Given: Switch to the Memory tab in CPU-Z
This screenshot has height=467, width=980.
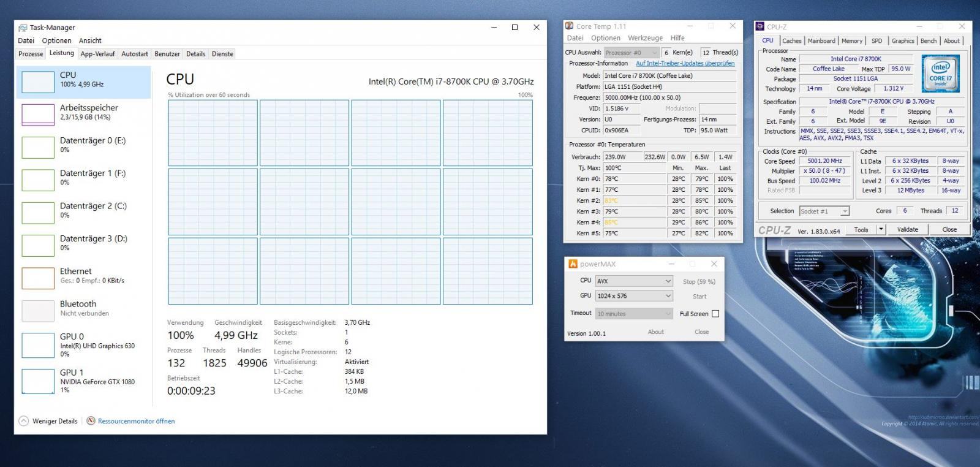Looking at the screenshot, I should 852,41.
